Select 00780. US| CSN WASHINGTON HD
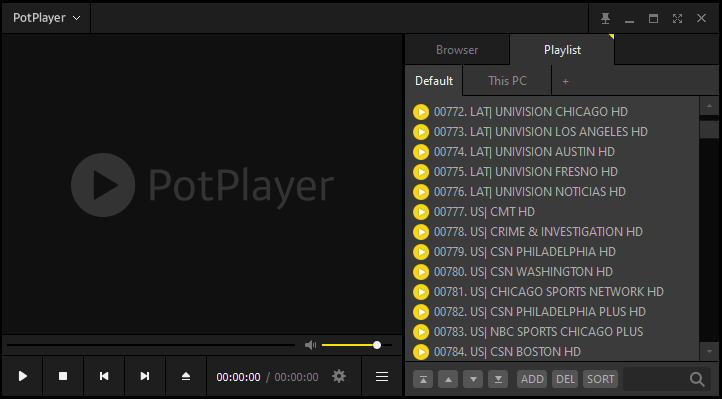 tap(523, 272)
